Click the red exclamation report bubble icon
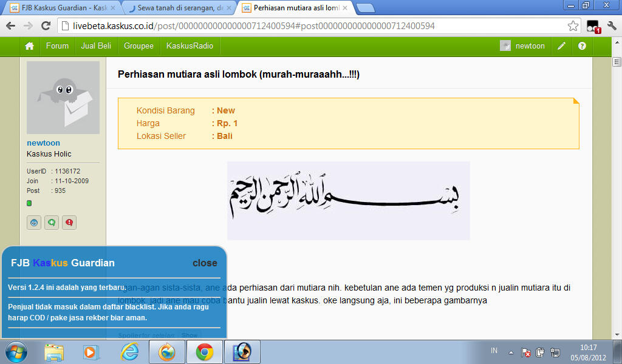Image resolution: width=622 pixels, height=364 pixels. coord(69,223)
